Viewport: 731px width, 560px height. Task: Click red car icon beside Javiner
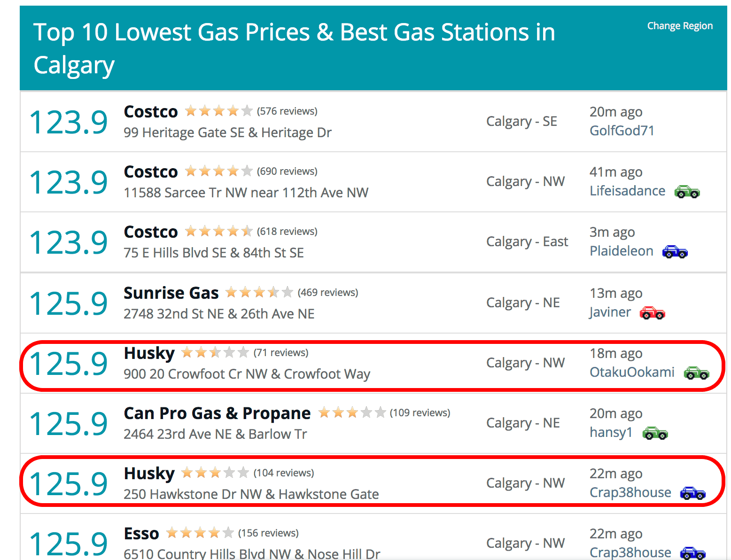click(652, 313)
